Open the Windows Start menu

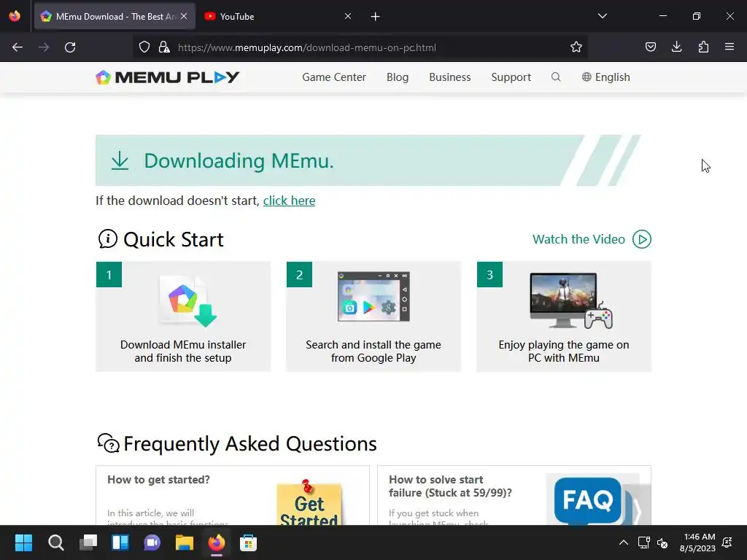point(23,542)
